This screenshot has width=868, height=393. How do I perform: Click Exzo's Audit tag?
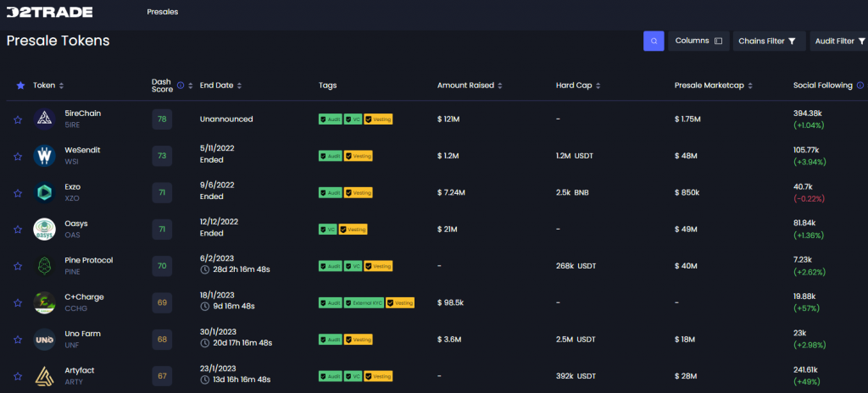point(330,192)
